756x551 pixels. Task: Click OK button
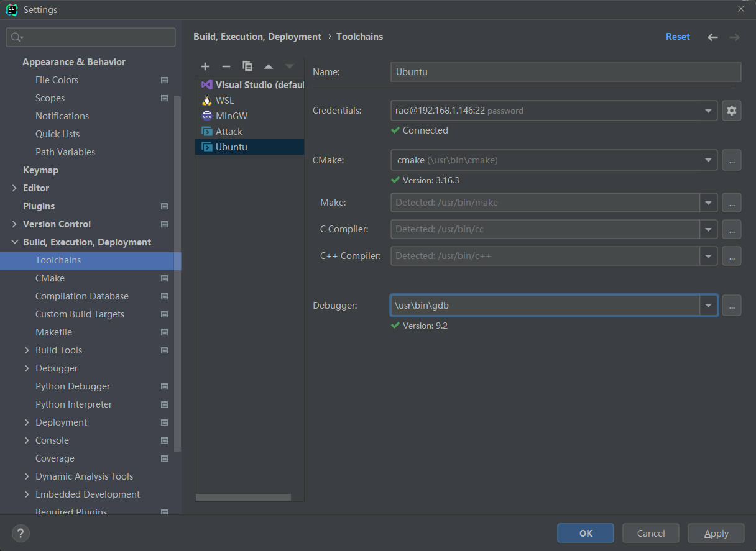586,533
